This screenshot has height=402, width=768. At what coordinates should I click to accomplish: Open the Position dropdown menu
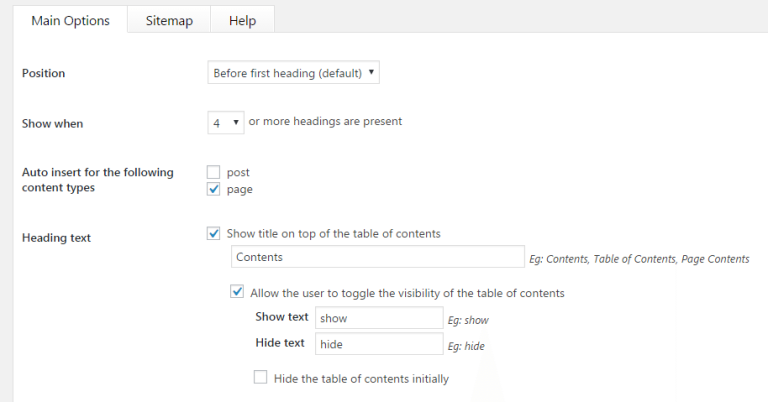(293, 72)
